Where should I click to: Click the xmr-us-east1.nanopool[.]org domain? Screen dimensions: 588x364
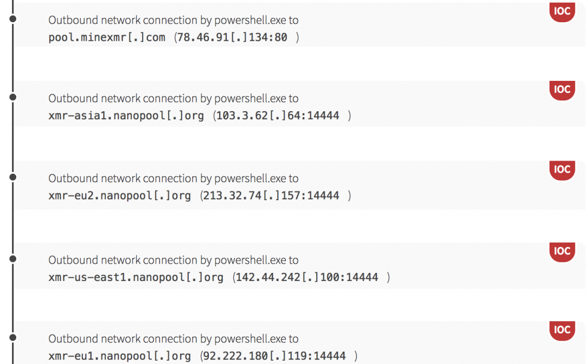click(x=136, y=278)
